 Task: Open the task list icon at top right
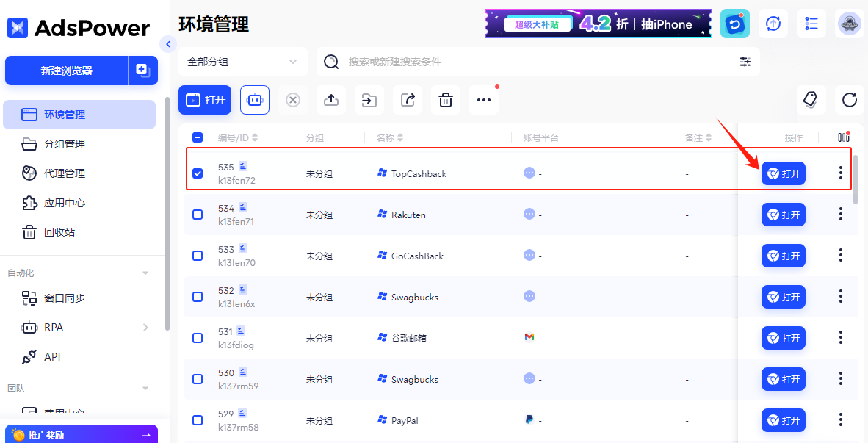811,24
